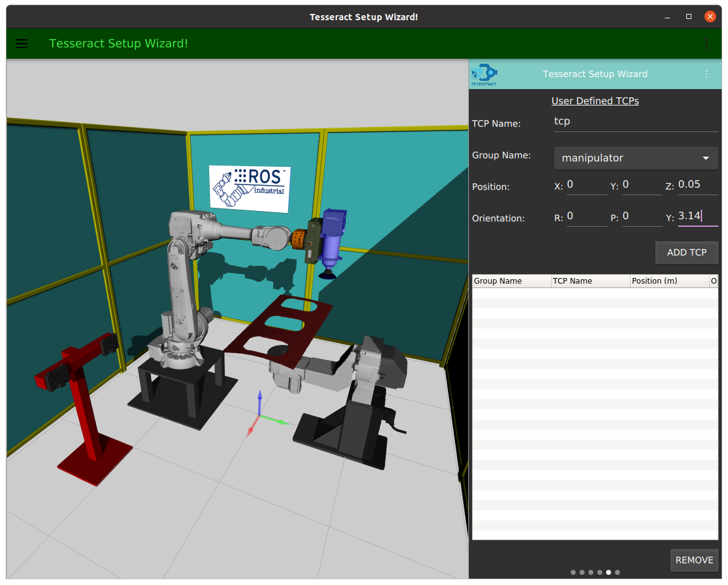The height and width of the screenshot is (585, 728).
Task: Click the Position (m) column header
Action: [x=669, y=281]
